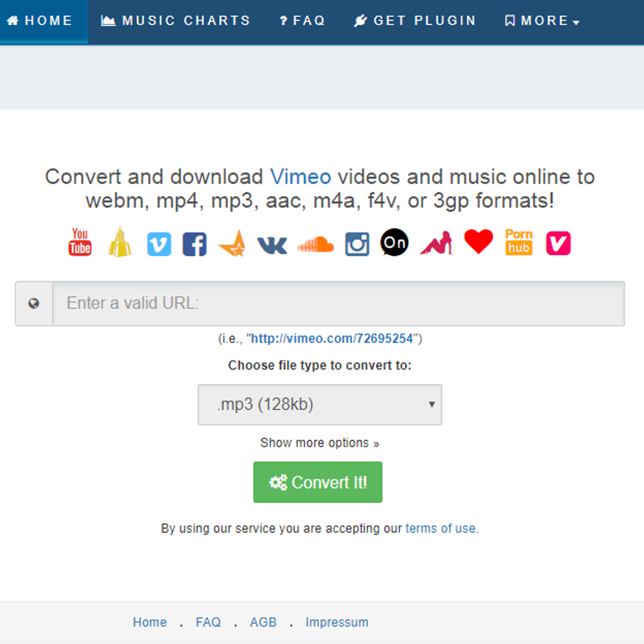Focus the Enter a valid URL field
This screenshot has height=644, width=644.
coord(339,303)
